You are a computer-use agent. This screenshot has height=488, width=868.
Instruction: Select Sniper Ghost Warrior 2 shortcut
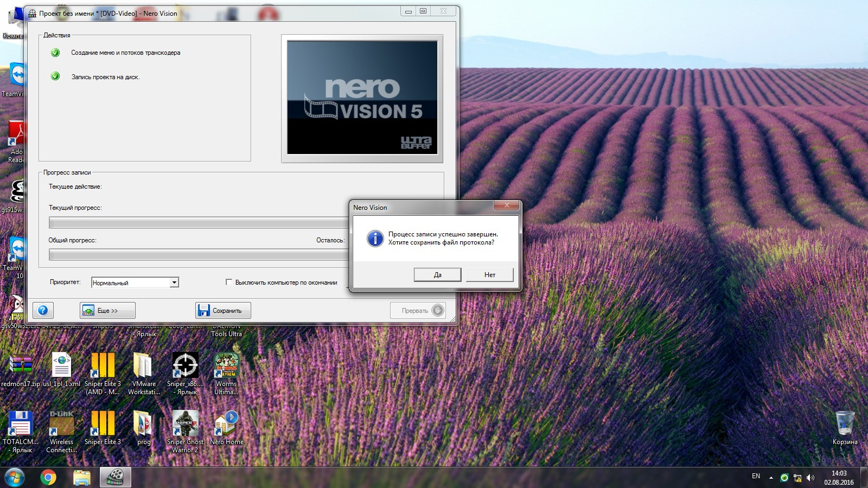(x=185, y=432)
